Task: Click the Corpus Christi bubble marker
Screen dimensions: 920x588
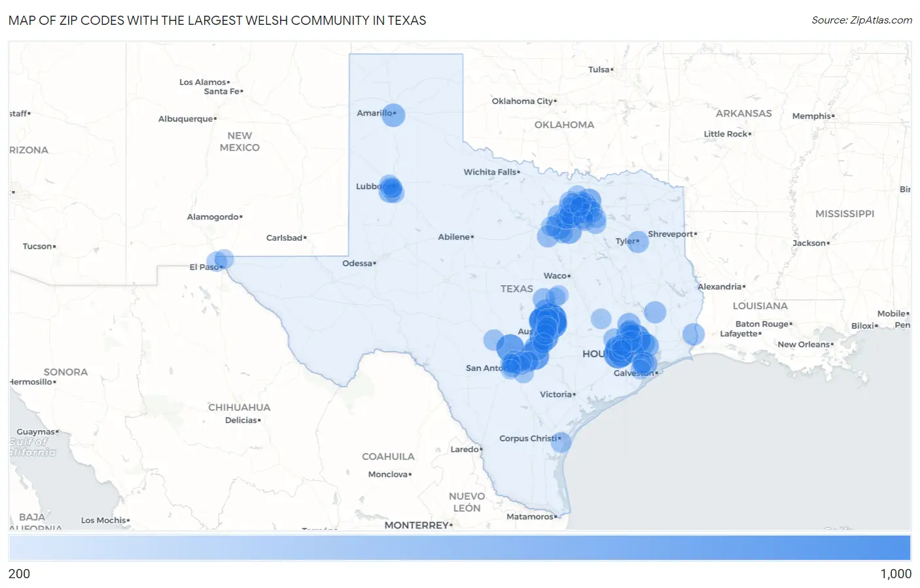Action: pyautogui.click(x=561, y=442)
